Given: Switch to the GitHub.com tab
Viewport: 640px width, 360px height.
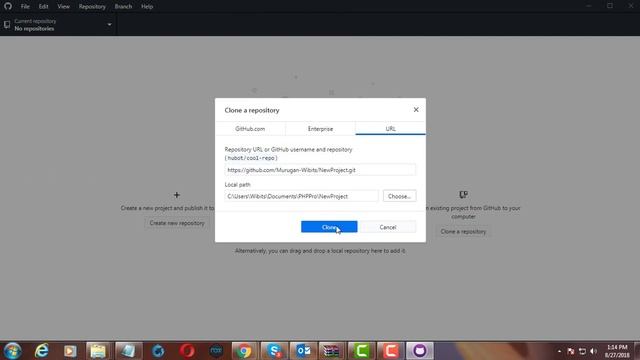Looking at the screenshot, I should click(x=250, y=129).
